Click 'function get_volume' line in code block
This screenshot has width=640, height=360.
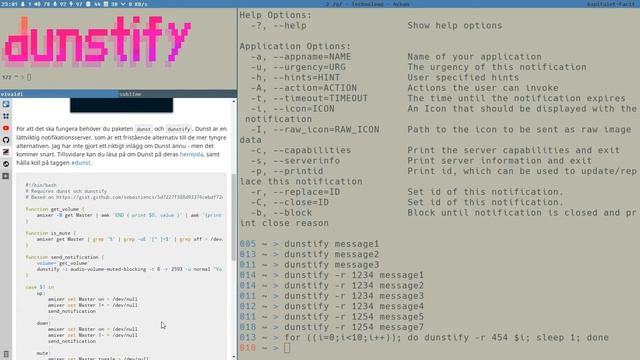55,209
